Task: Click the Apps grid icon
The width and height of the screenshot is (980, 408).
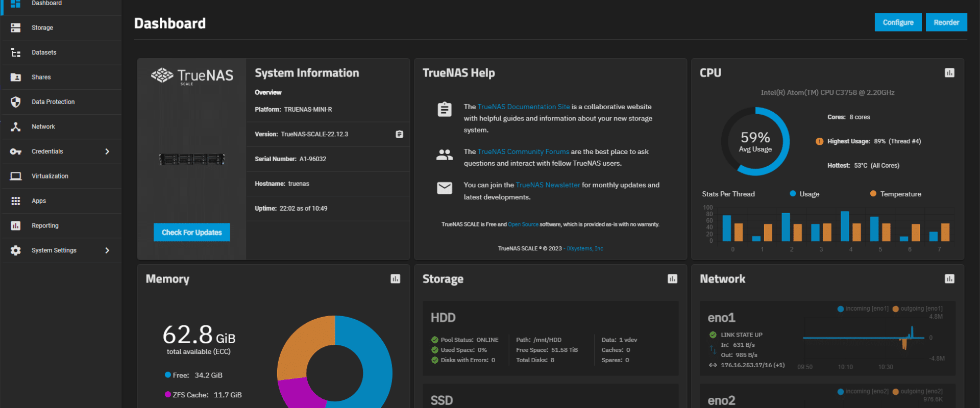Action: click(16, 201)
